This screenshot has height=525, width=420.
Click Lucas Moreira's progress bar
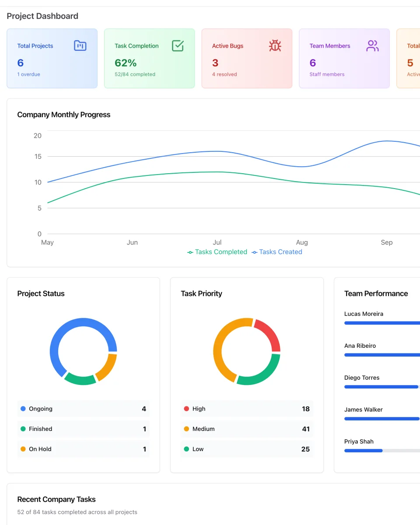(382, 323)
